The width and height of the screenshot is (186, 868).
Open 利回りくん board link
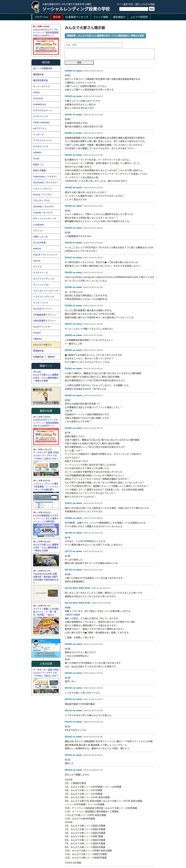click(x=46, y=164)
